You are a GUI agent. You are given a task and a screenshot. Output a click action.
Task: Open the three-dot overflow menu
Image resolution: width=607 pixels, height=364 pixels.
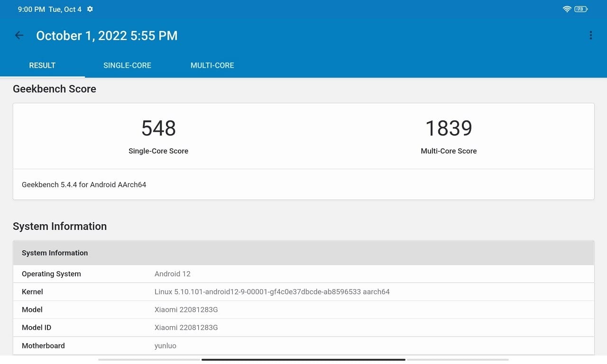(x=590, y=35)
